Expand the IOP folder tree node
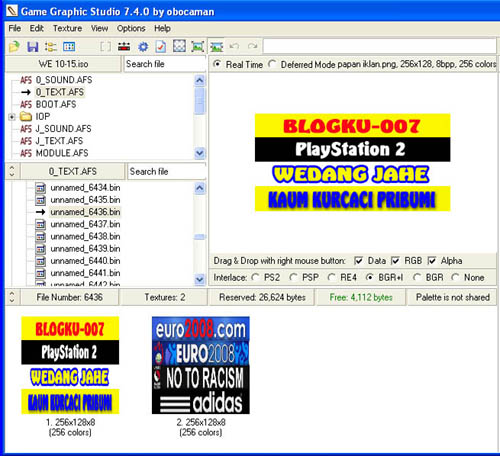Viewport: 500px width, 456px height. point(12,117)
